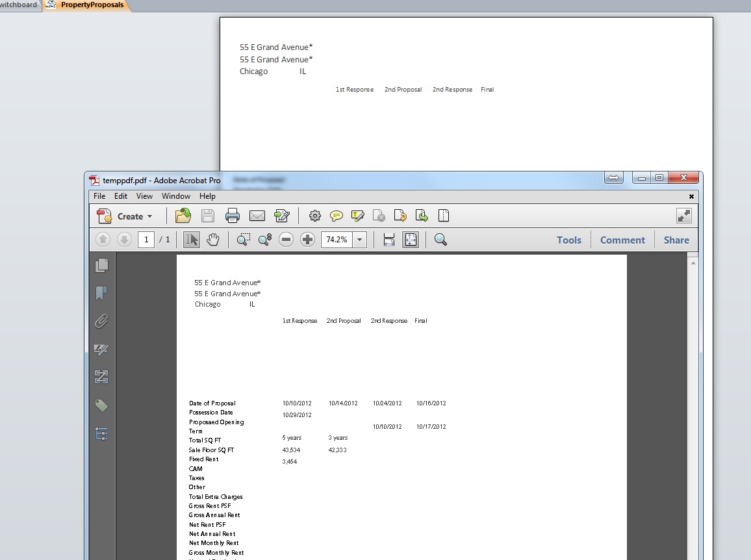Viewport: 751px width, 560px height.
Task: Toggle Fit Width page view
Action: pos(388,239)
